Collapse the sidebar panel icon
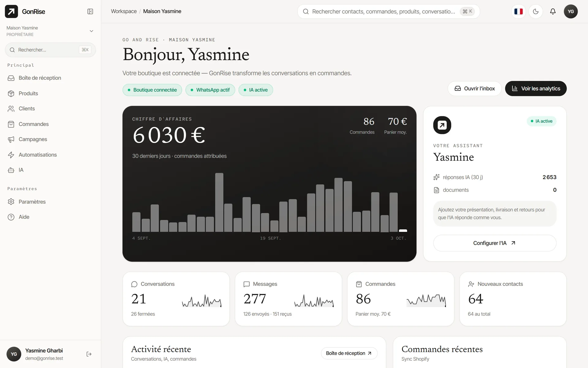This screenshot has height=368, width=588. click(90, 11)
